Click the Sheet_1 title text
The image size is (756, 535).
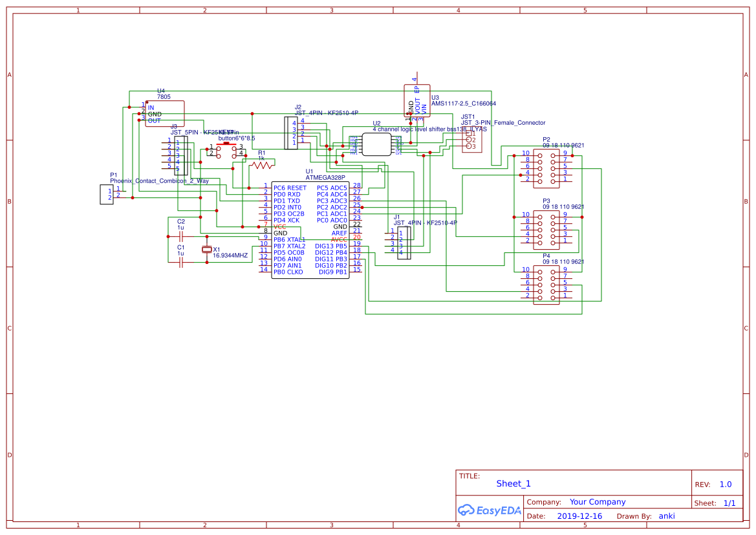(x=513, y=483)
